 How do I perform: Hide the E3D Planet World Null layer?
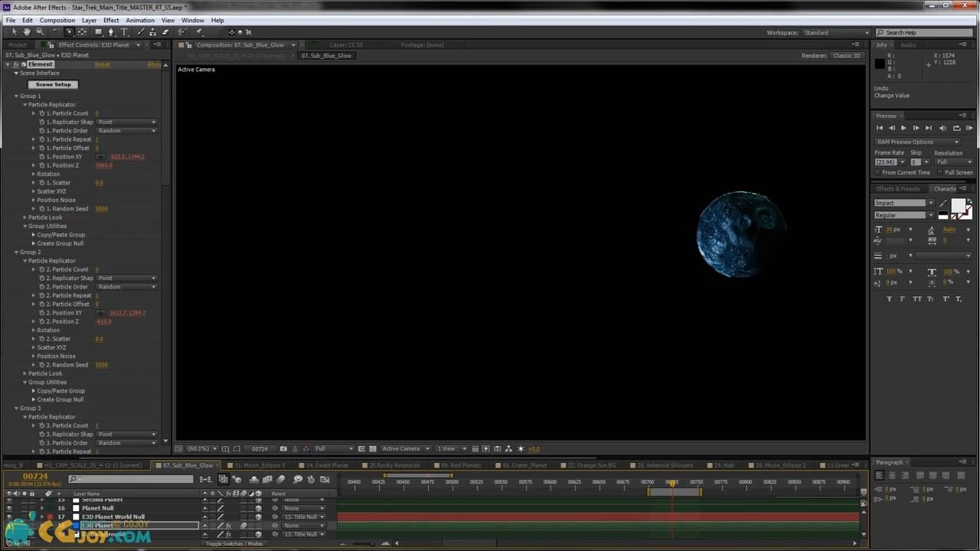tap(8, 517)
